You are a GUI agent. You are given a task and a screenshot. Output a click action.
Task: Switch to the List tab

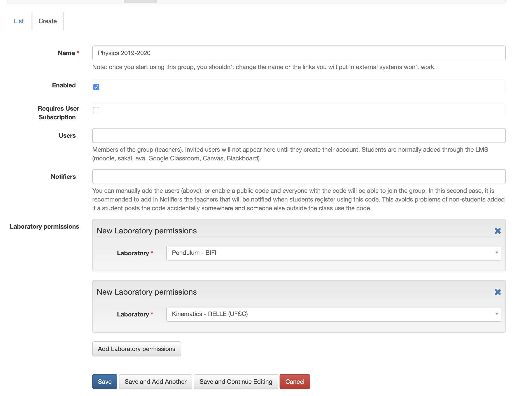coord(19,21)
